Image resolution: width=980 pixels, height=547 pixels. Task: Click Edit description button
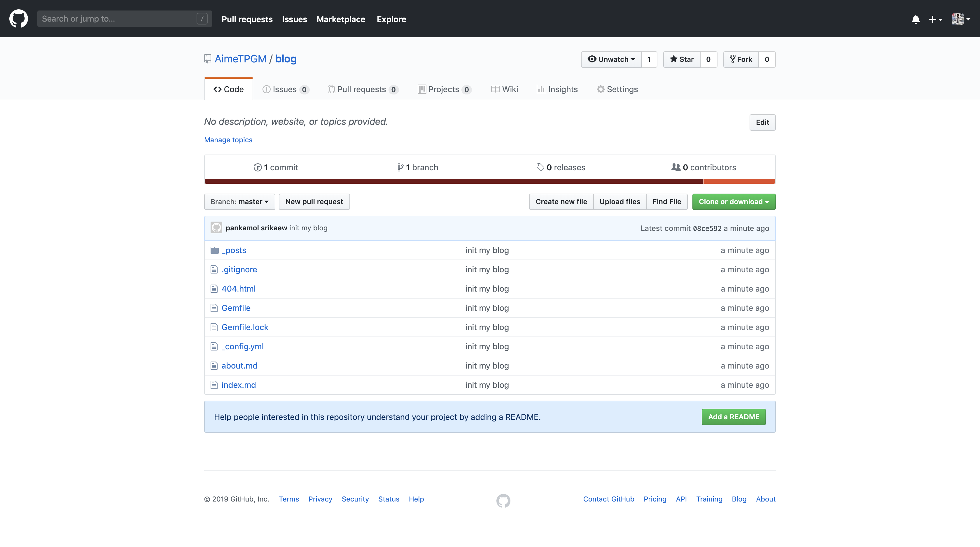pyautogui.click(x=762, y=122)
